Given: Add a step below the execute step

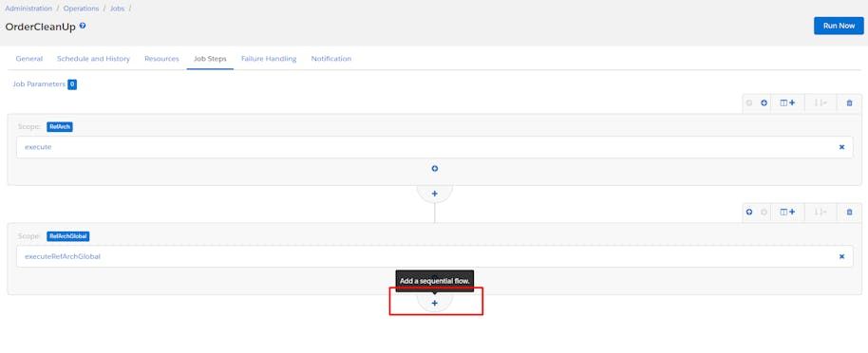Looking at the screenshot, I should tap(435, 168).
